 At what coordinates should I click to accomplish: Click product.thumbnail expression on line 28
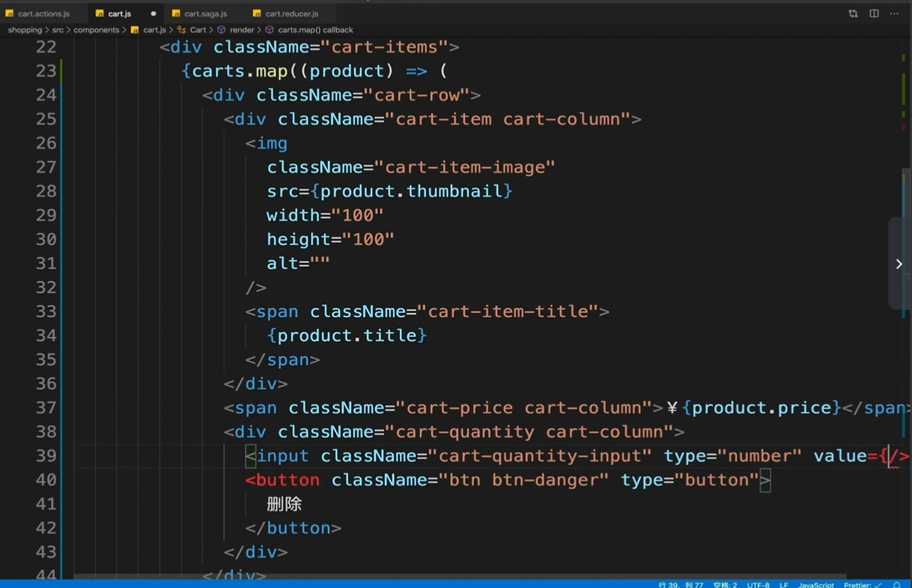(x=411, y=191)
